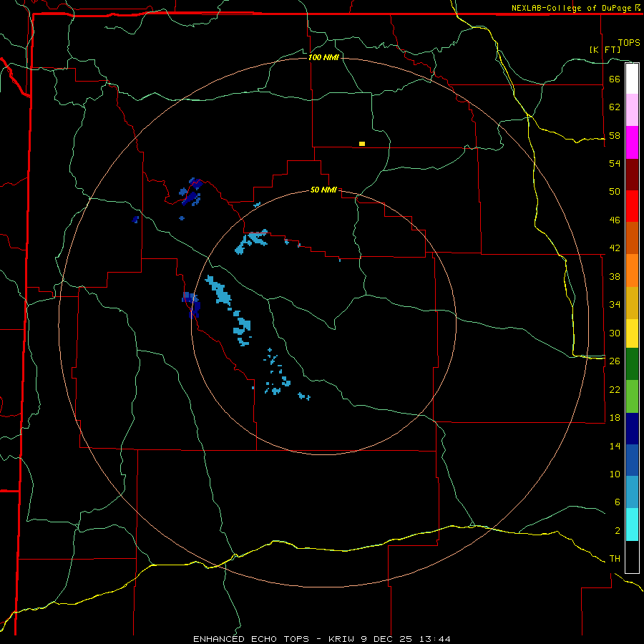
Task: Pick the light blue legend swatch
Action: tap(632, 492)
